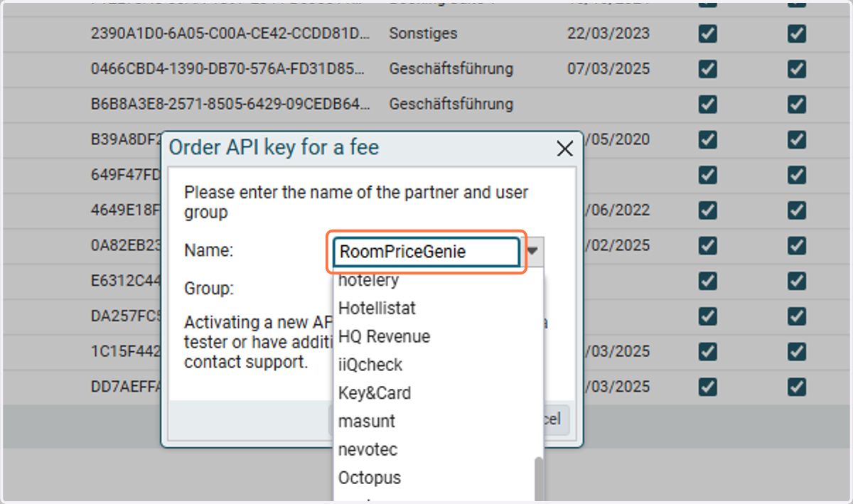Toggle first checkbox in row DD7AEFFA
The height and width of the screenshot is (504, 853).
(707, 387)
